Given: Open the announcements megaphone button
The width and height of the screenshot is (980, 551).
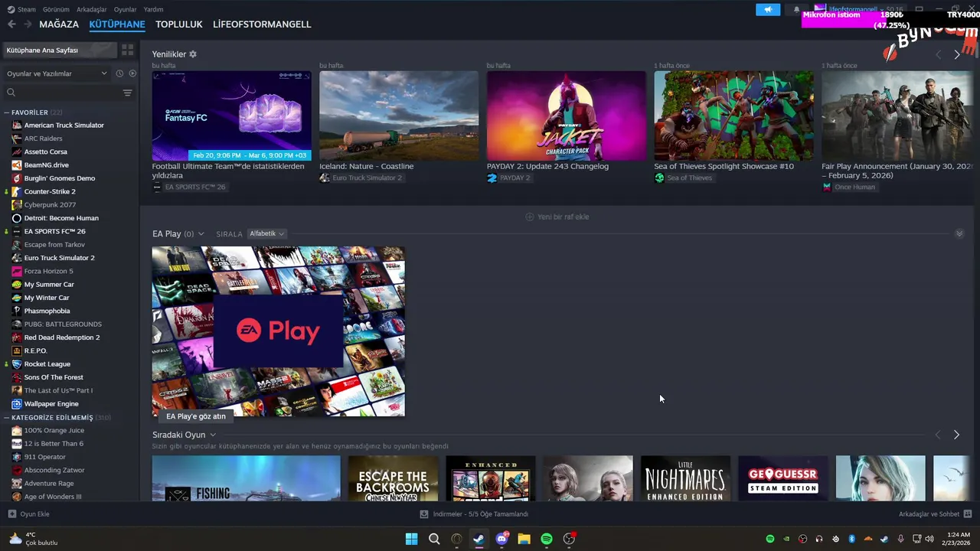Looking at the screenshot, I should [x=768, y=10].
